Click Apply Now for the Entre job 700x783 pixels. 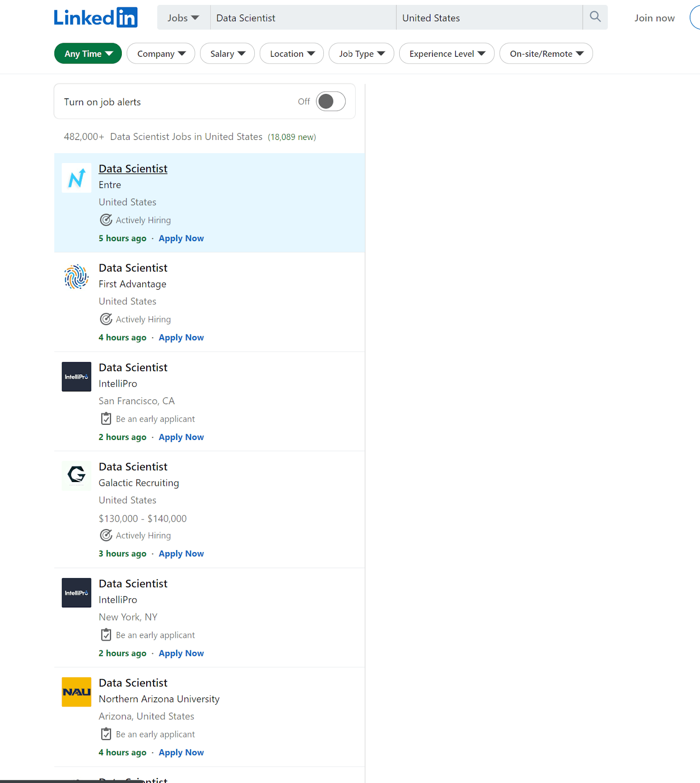pyautogui.click(x=181, y=238)
